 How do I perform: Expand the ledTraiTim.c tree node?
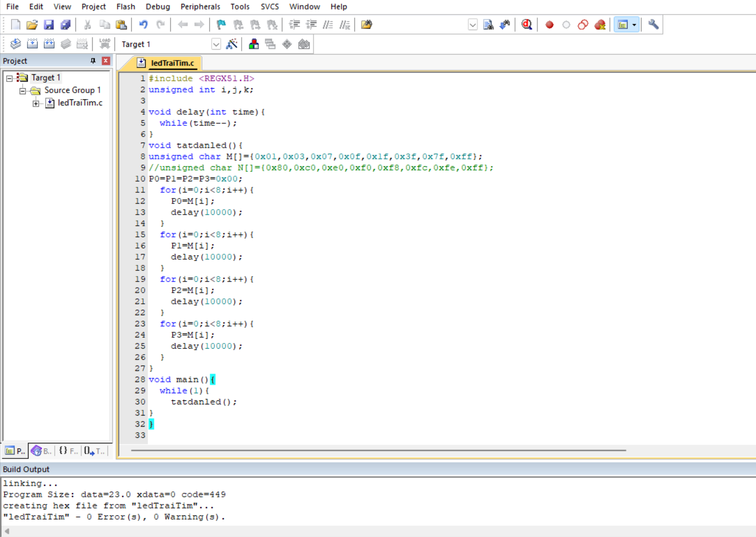point(36,103)
